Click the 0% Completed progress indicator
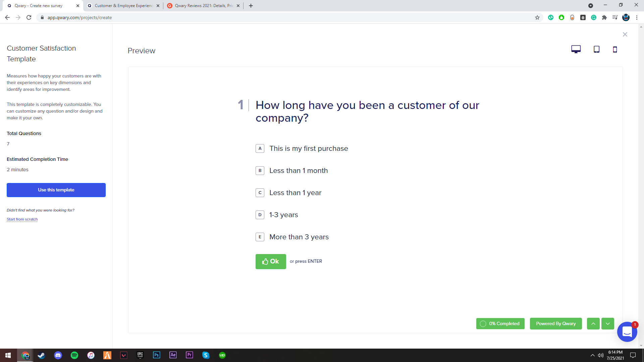The image size is (644, 362). point(500,324)
